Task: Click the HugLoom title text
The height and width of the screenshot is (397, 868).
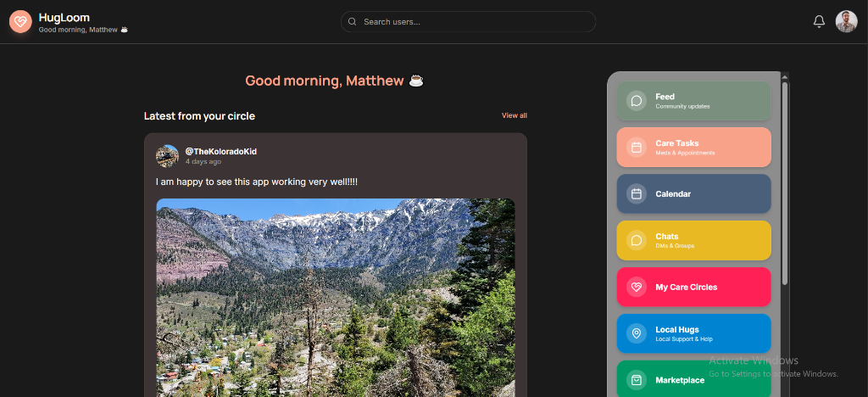Action: point(64,17)
